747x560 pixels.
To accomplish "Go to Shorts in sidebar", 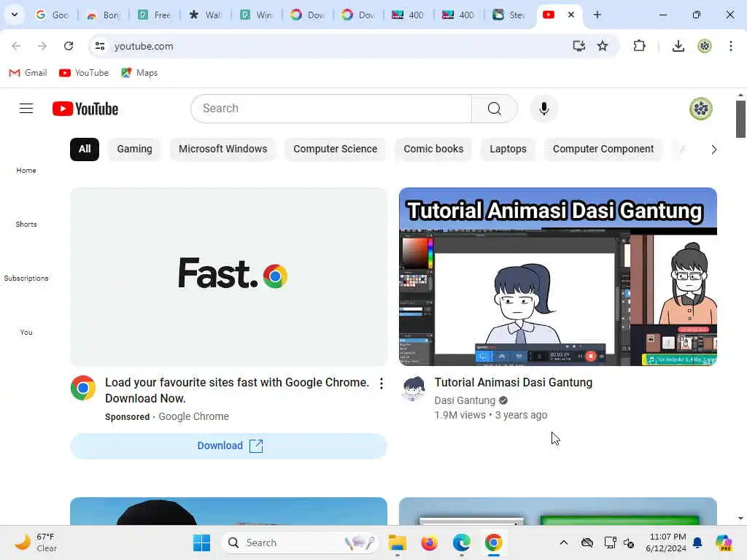I will tap(26, 224).
